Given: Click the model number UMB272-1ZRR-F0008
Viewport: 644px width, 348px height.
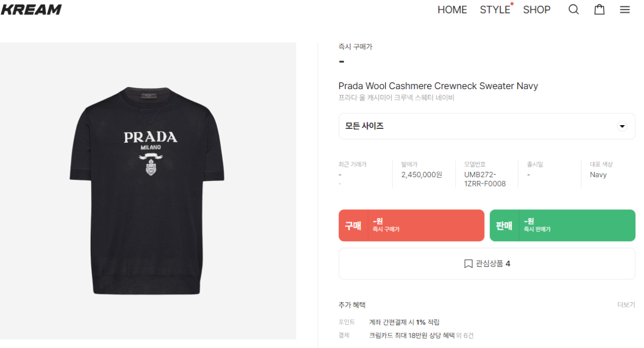Looking at the screenshot, I should point(485,179).
